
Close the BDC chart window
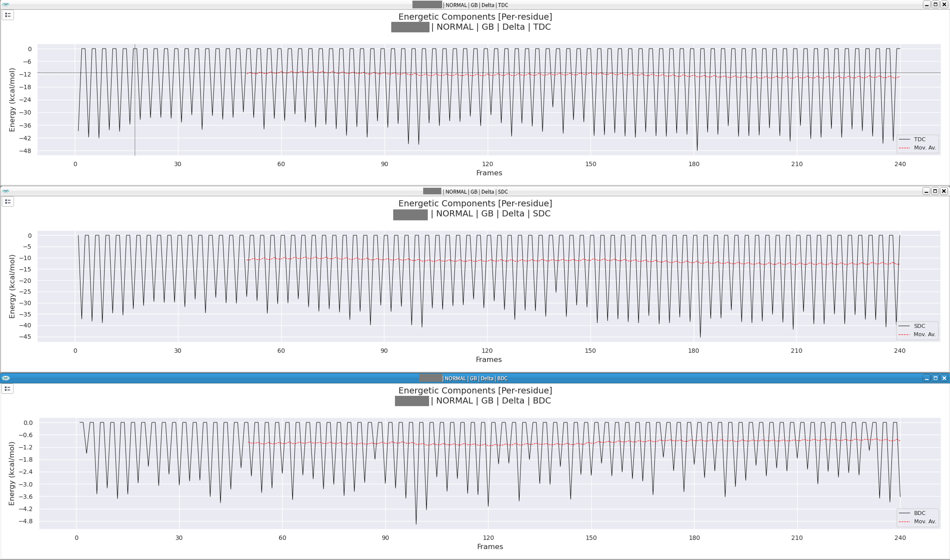(x=944, y=378)
